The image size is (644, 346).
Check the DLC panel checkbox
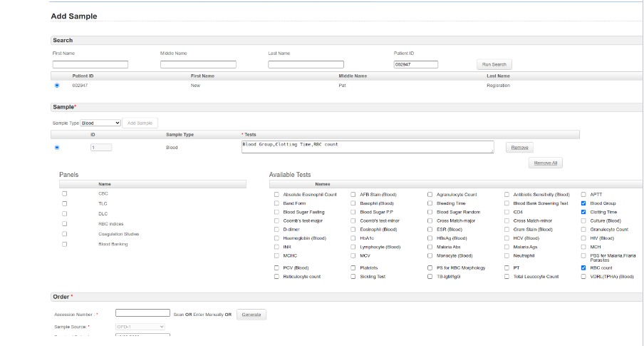coord(65,214)
